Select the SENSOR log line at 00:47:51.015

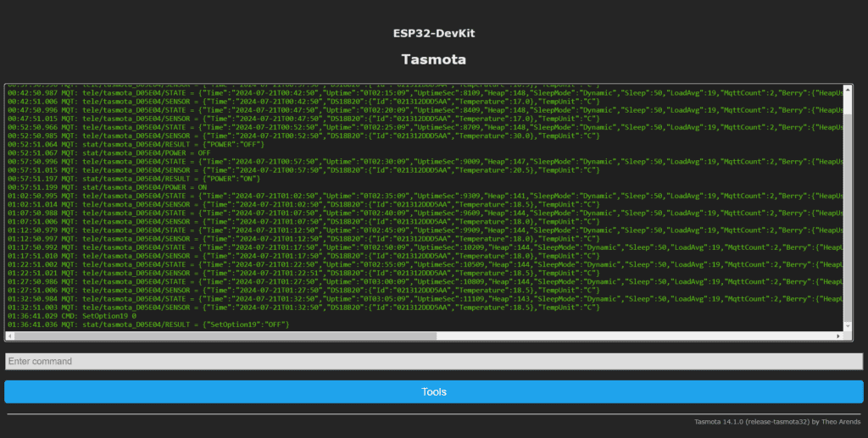(303, 119)
